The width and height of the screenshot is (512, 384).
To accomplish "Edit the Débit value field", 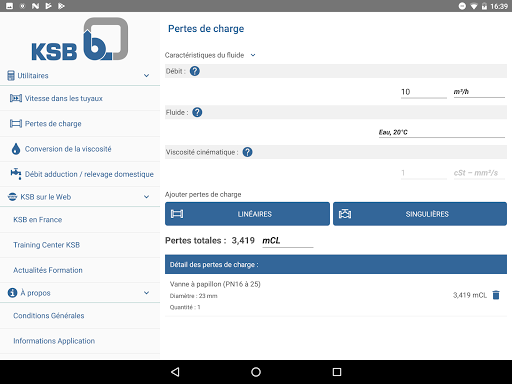I will pyautogui.click(x=423, y=92).
